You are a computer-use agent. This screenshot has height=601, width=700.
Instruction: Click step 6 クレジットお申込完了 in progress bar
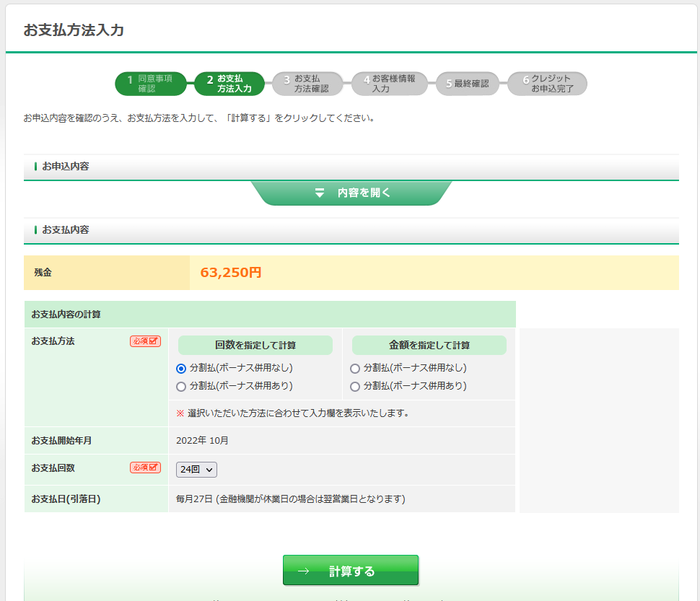click(x=547, y=84)
